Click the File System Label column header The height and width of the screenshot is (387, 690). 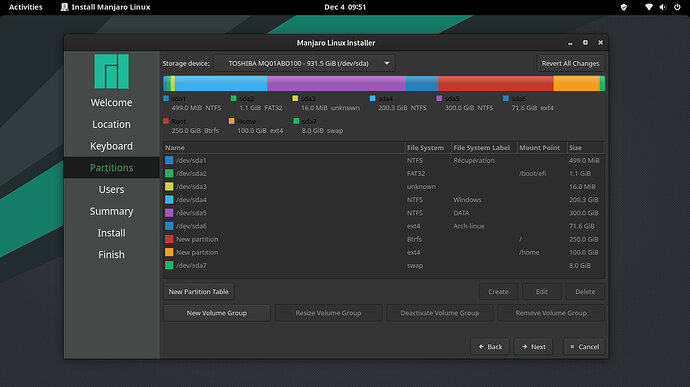[x=484, y=148]
